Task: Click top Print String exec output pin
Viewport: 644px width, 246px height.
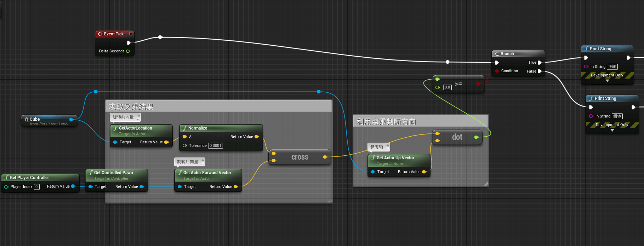Action: click(x=628, y=57)
